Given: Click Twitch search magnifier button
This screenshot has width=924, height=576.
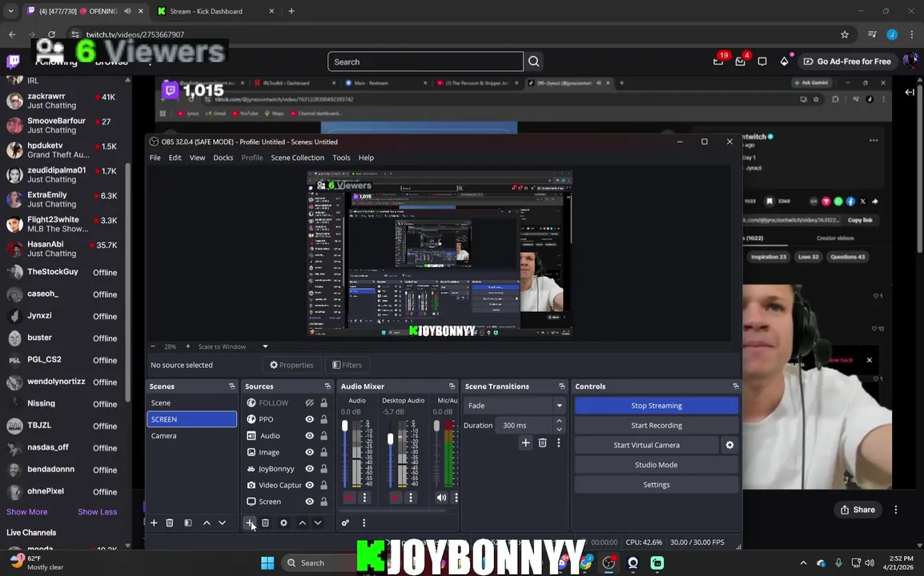Looking at the screenshot, I should [534, 62].
